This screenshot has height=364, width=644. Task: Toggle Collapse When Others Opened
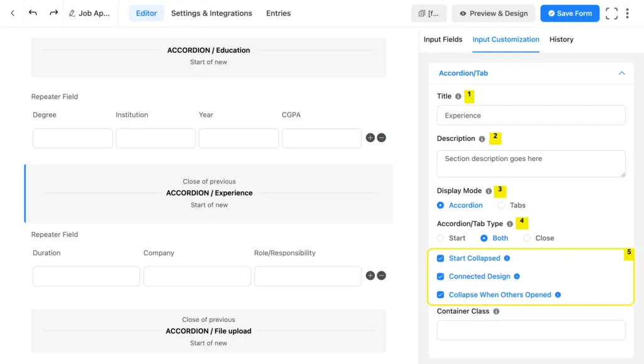[441, 294]
